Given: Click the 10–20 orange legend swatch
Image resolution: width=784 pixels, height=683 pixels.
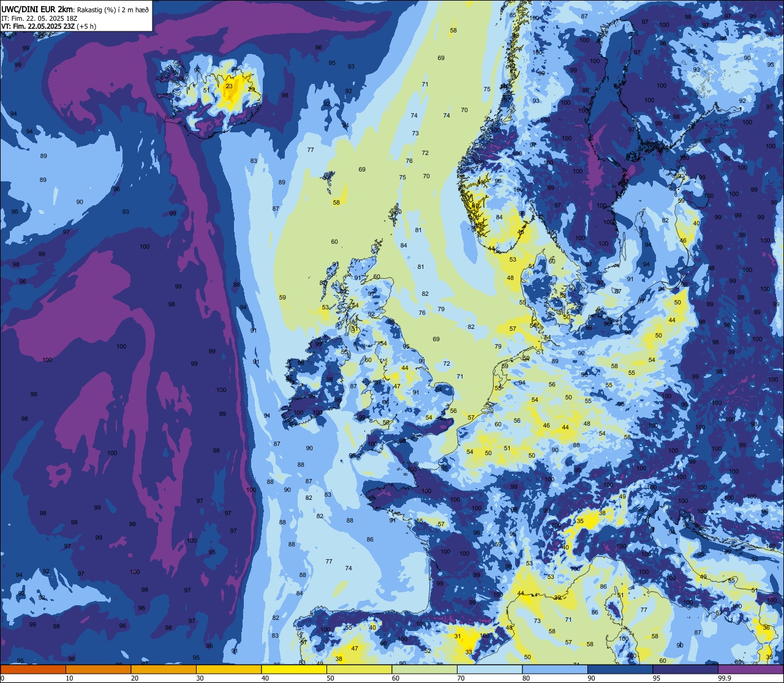Looking at the screenshot, I should coord(98,670).
